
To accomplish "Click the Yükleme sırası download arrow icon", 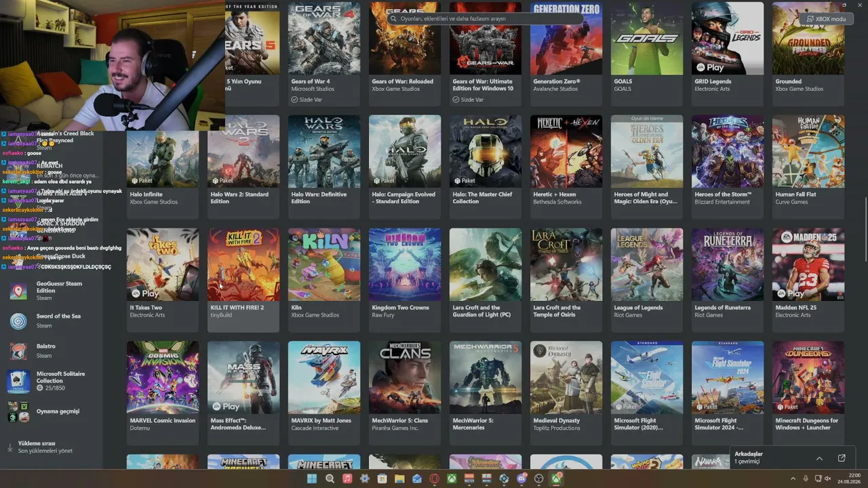I will (10, 447).
